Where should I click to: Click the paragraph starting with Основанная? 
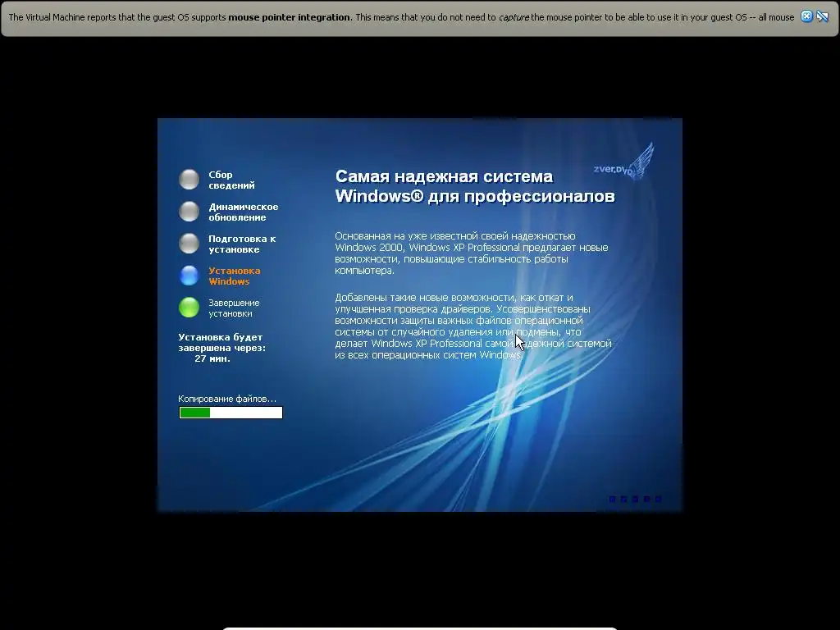coord(472,253)
